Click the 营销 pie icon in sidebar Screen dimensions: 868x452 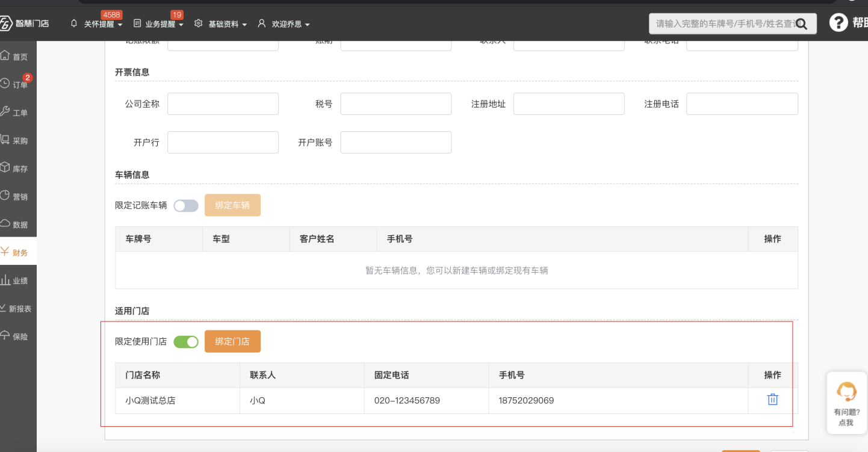click(5, 196)
